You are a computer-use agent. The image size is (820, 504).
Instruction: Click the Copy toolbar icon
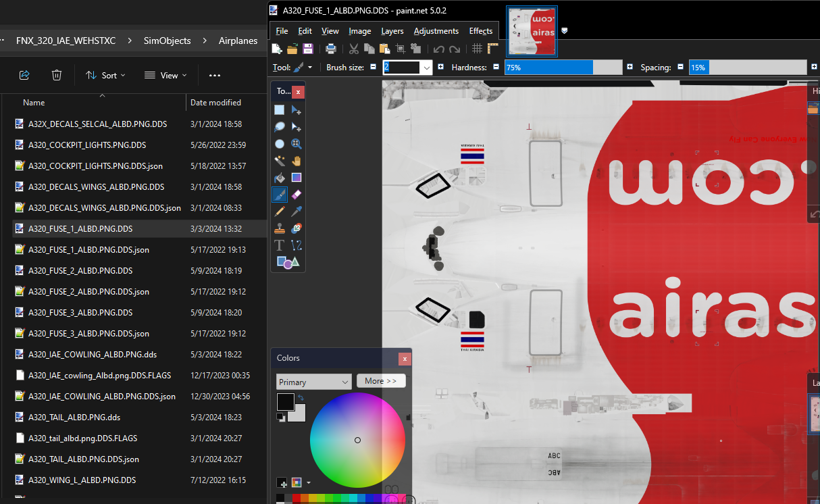[369, 49]
